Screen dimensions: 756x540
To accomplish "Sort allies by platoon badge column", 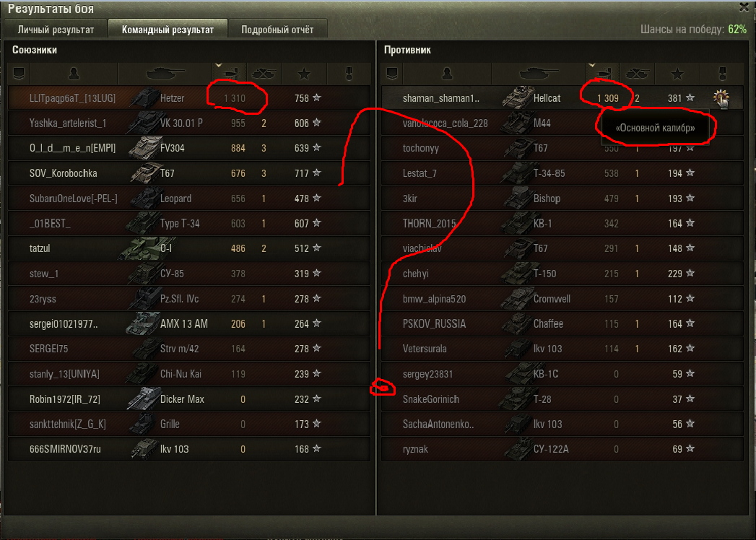I will 18,74.
